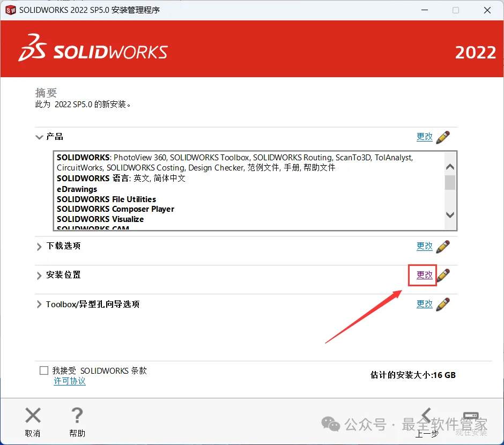
Task: Open the 更改 link for 产品
Action: coord(424,137)
